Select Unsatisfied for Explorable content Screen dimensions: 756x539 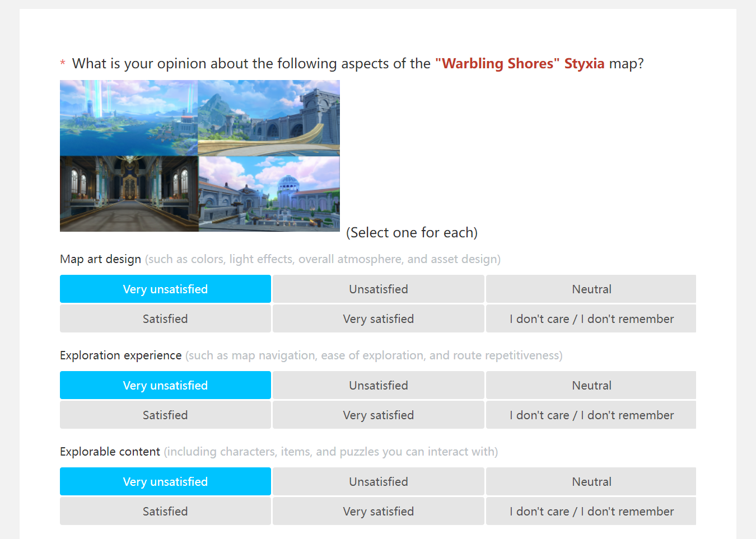(x=379, y=481)
